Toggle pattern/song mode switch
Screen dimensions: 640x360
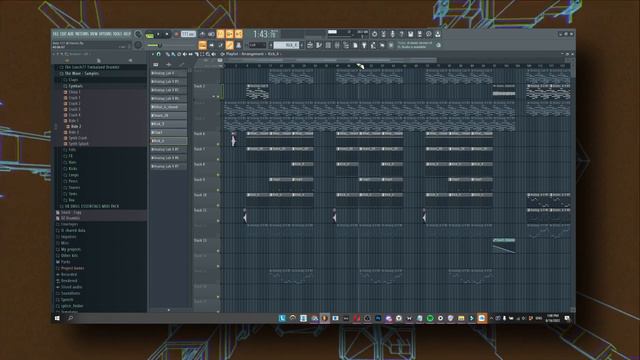coord(149,35)
